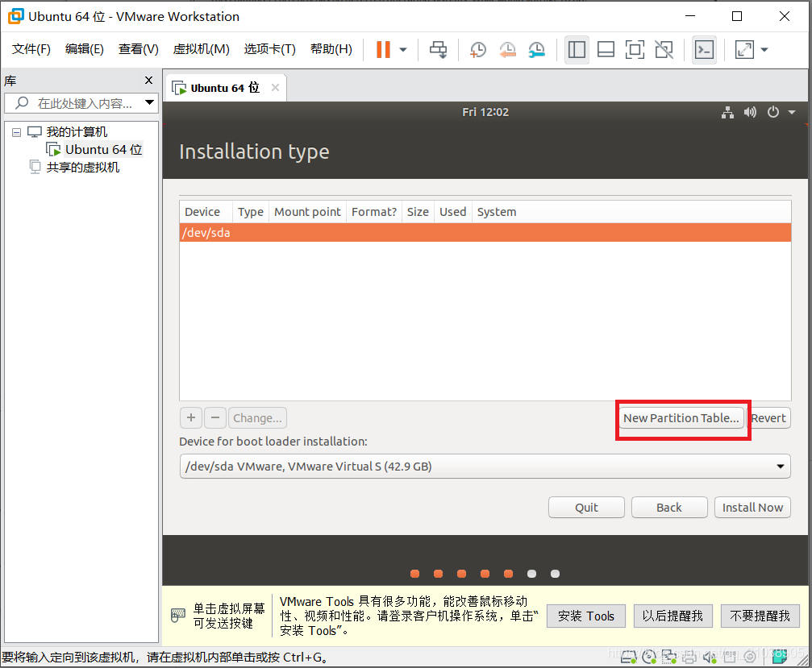
Task: Click the network adapter status bar icon
Action: (668, 657)
